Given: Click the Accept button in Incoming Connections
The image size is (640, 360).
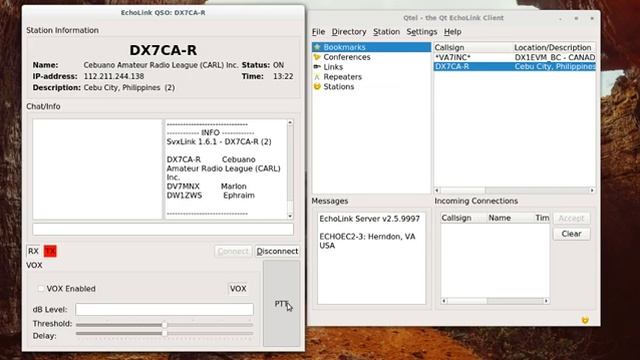Looking at the screenshot, I should 571,218.
